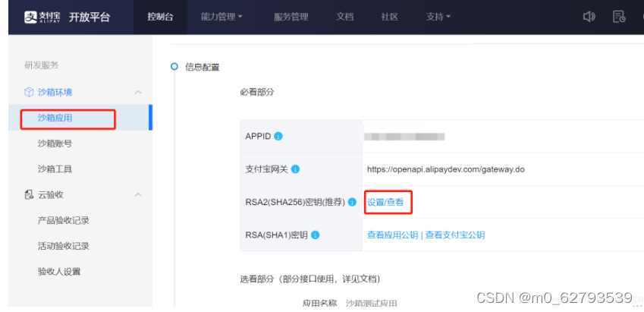Click the 沙箱环境 cube icon
Image resolution: width=644 pixels, height=312 pixels.
point(29,92)
